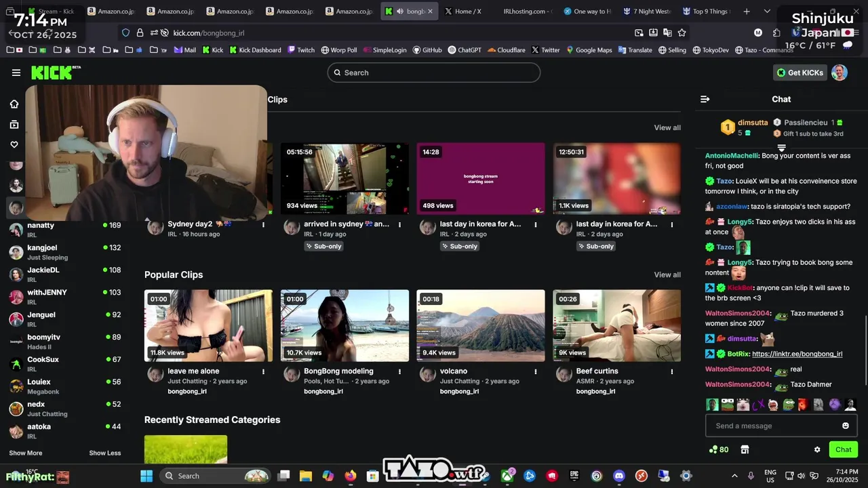The height and width of the screenshot is (488, 868).
Task: Open chat settings gear icon
Action: [817, 449]
